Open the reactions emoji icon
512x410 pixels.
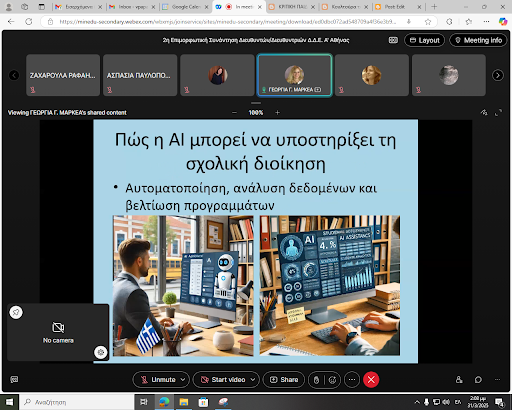coord(332,380)
